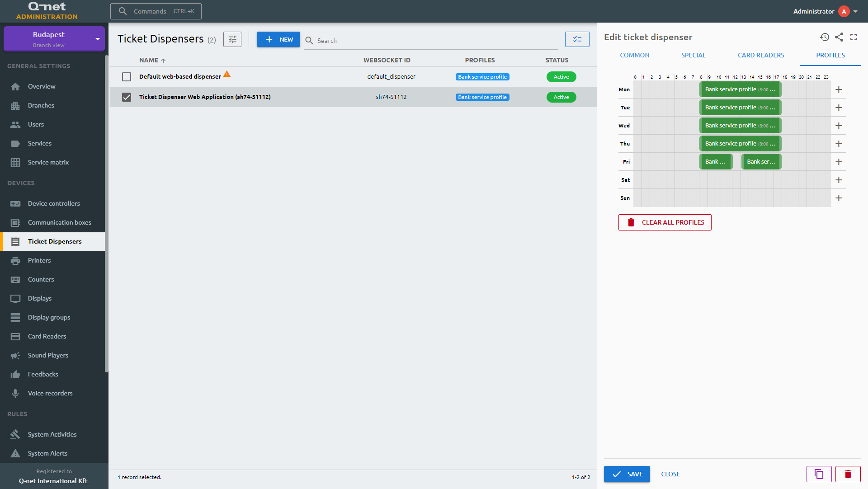Viewport: 868px width, 489px height.
Task: Add a profile to Wednesday with plus icon
Action: pos(839,126)
